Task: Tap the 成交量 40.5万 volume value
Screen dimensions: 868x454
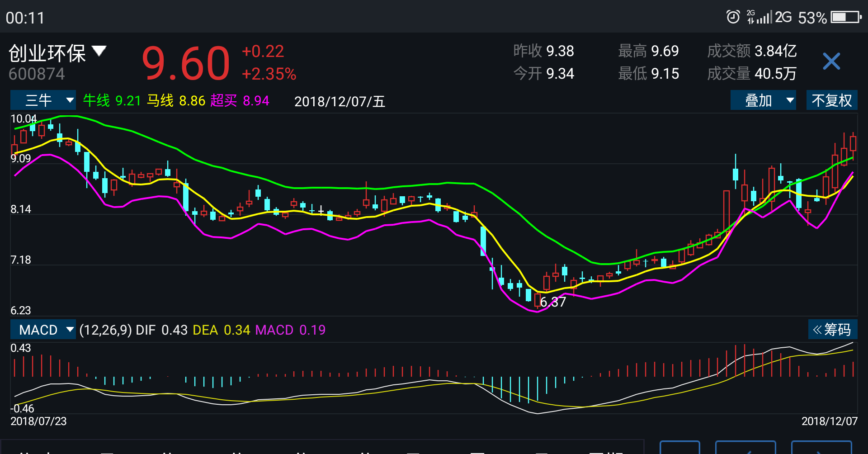Action: click(752, 74)
